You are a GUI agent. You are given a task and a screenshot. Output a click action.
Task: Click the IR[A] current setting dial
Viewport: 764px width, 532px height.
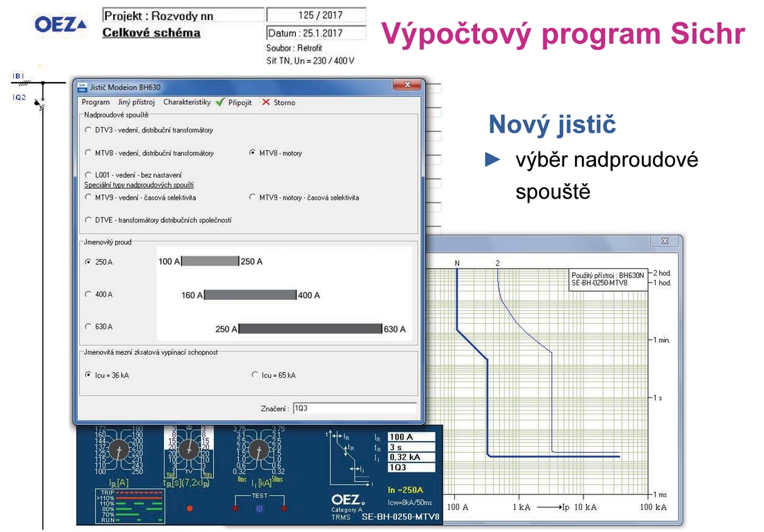(118, 449)
